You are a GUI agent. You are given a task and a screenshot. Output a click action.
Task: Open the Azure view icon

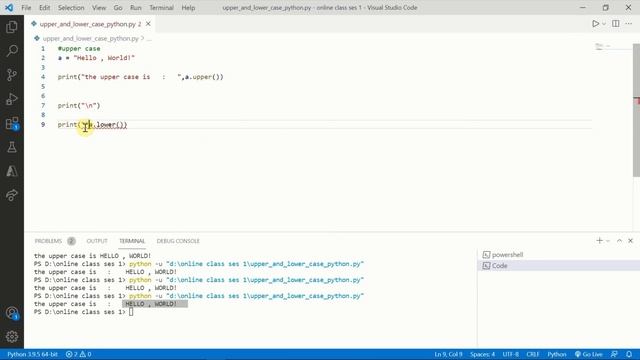12,171
